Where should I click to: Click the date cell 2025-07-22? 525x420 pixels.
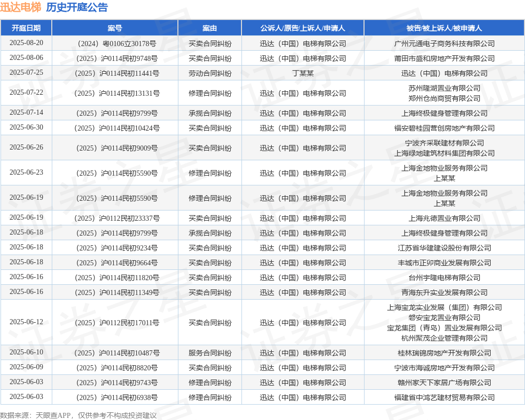coord(26,92)
